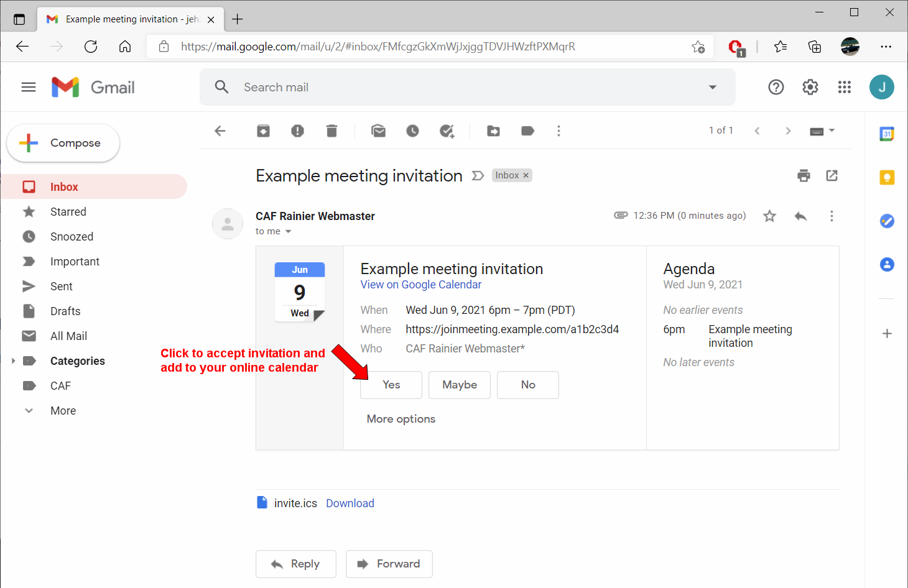Snooze this email with the clock icon
This screenshot has height=588, width=908.
(412, 131)
